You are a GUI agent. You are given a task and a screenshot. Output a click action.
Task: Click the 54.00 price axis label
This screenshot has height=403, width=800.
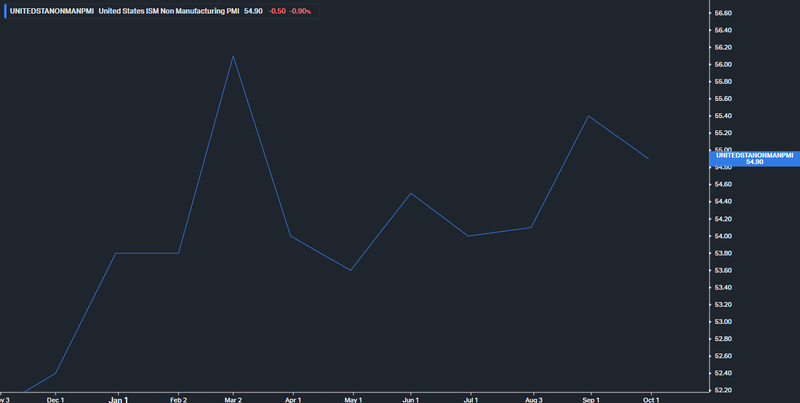coord(723,236)
